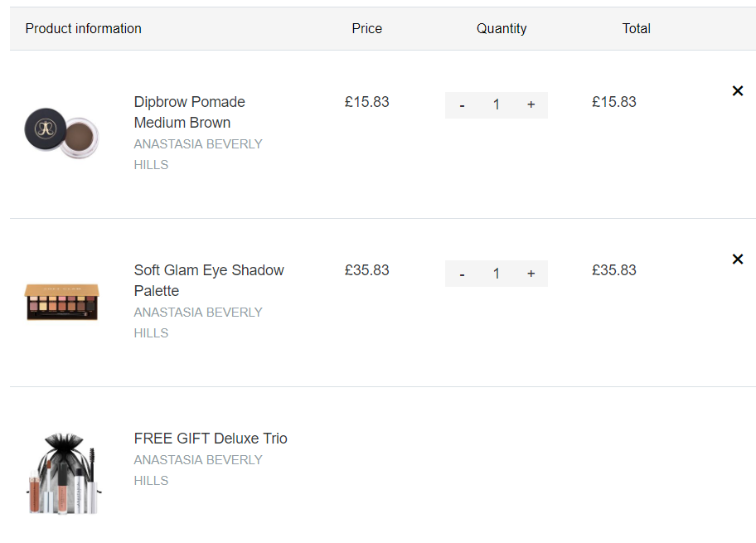
Task: Click the Dipbrow Pomade £15.83 total
Action: (613, 102)
